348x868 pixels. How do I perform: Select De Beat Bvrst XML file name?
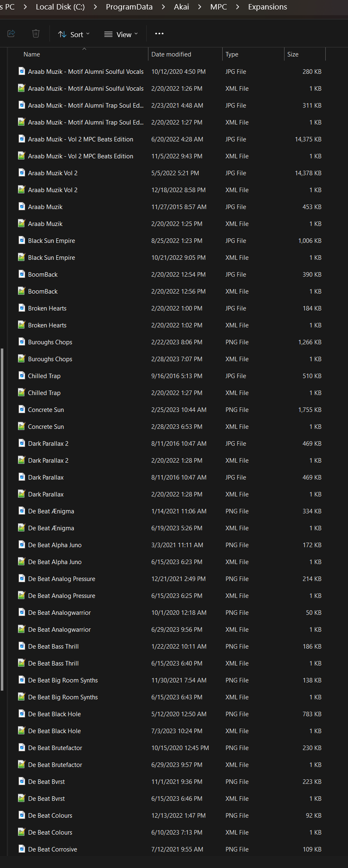(46, 799)
